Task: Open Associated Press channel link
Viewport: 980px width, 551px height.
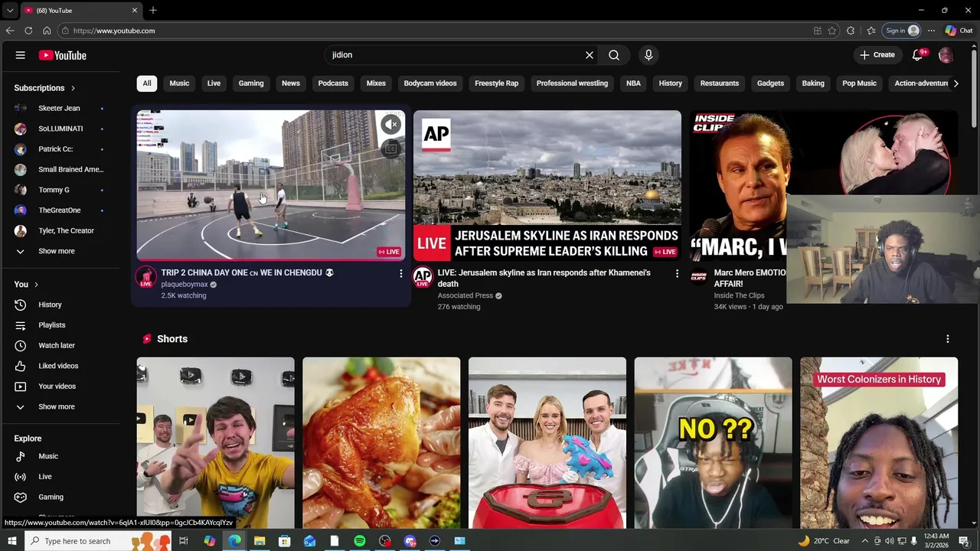Action: click(465, 295)
